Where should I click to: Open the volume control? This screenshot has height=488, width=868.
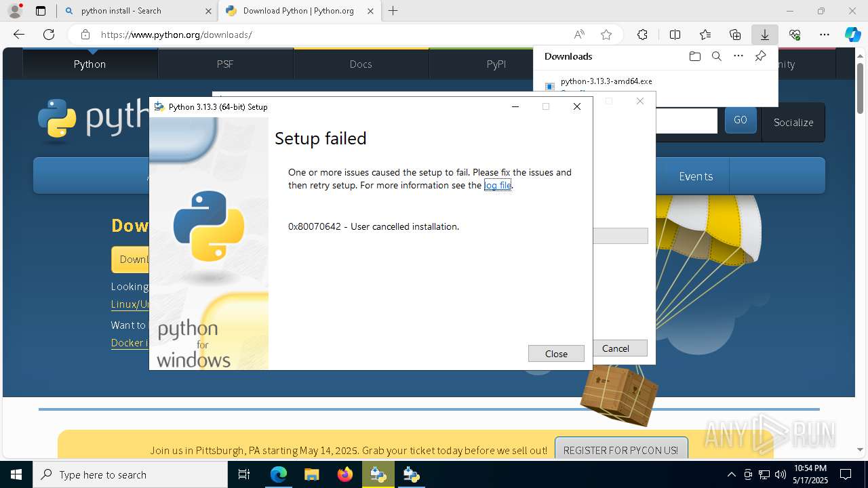pyautogui.click(x=780, y=474)
